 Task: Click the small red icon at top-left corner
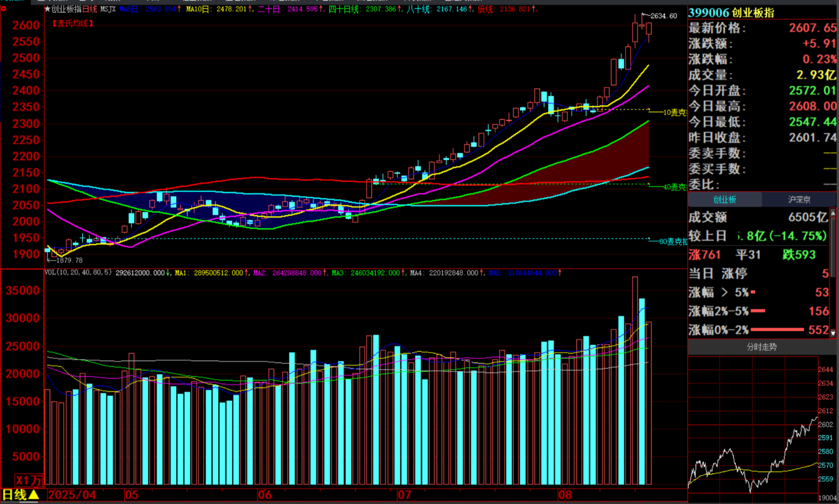4,9
